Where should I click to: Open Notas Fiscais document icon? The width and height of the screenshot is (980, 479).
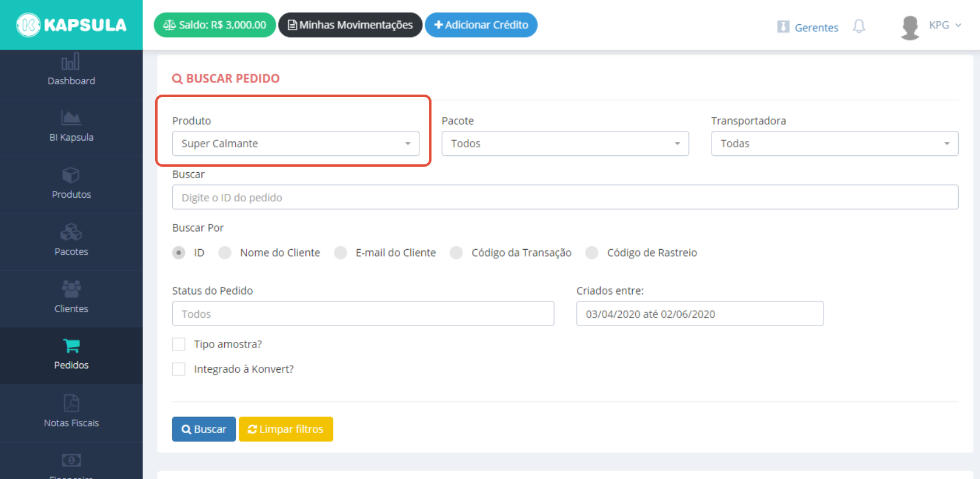[x=71, y=403]
